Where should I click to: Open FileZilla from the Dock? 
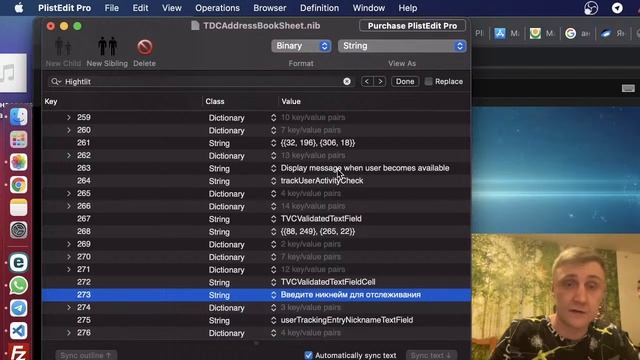click(18, 352)
